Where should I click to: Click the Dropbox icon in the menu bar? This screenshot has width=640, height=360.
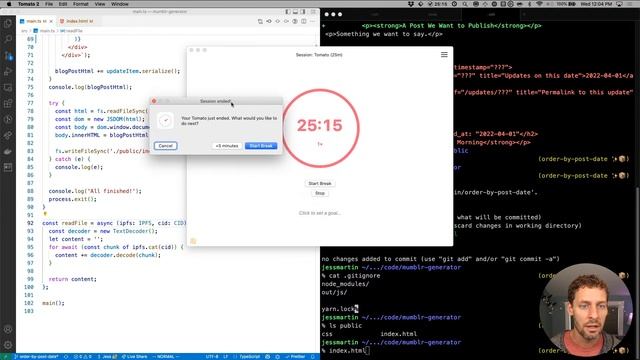pos(411,4)
